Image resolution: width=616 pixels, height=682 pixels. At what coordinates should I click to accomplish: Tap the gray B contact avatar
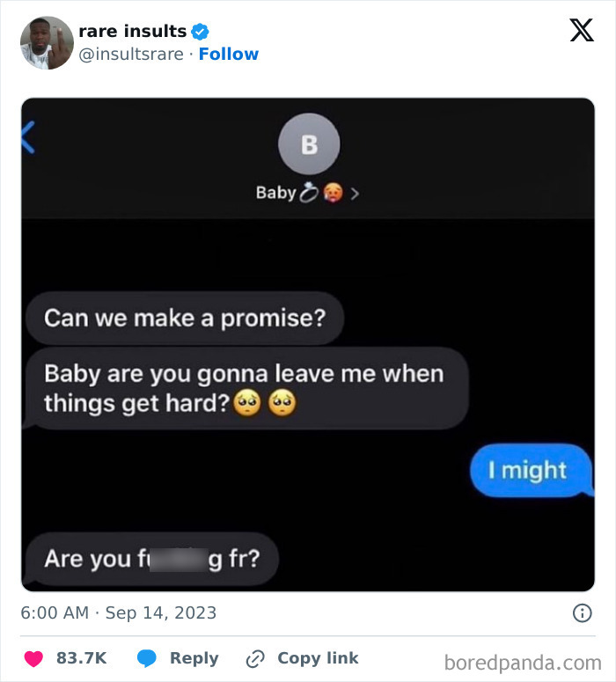tap(309, 144)
